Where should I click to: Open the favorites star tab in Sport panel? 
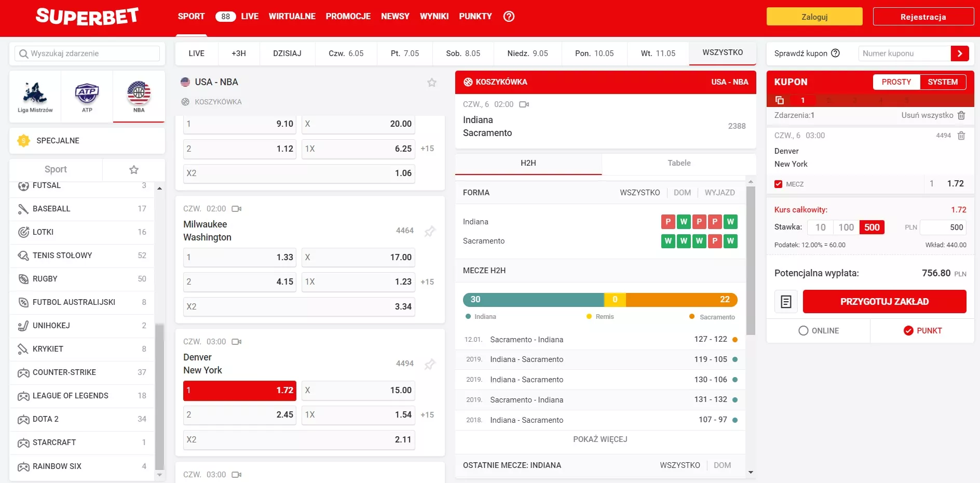tap(134, 169)
